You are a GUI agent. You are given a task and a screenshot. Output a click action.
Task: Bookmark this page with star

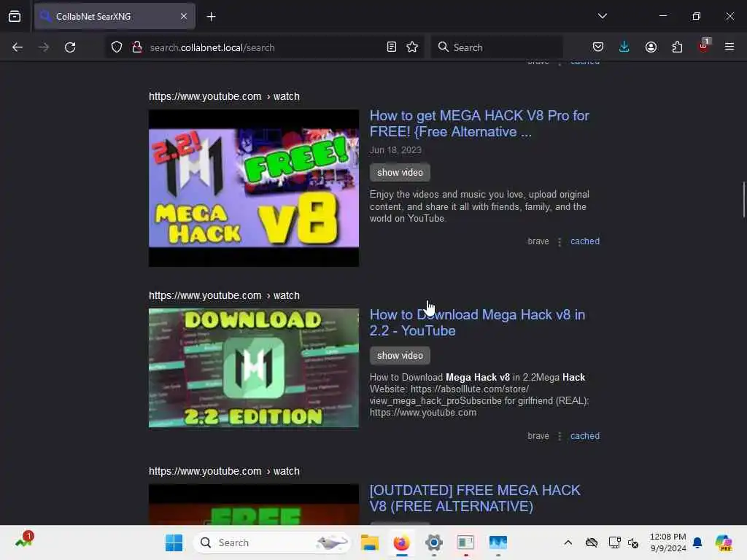tap(412, 47)
